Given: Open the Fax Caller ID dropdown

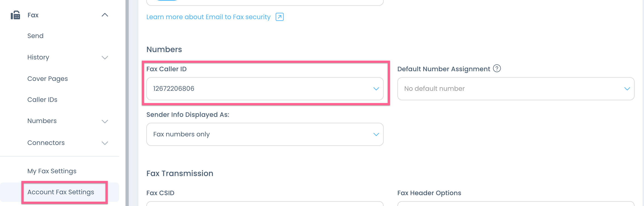Looking at the screenshot, I should coord(265,89).
